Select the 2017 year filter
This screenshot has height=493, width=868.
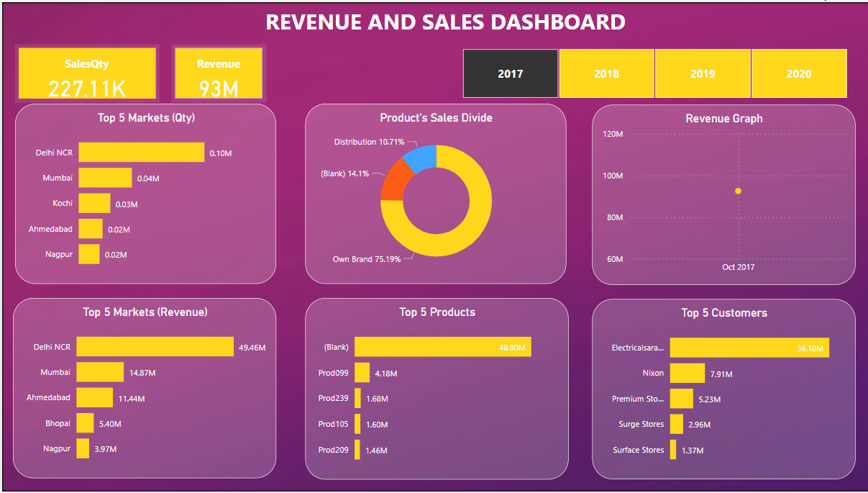point(510,73)
